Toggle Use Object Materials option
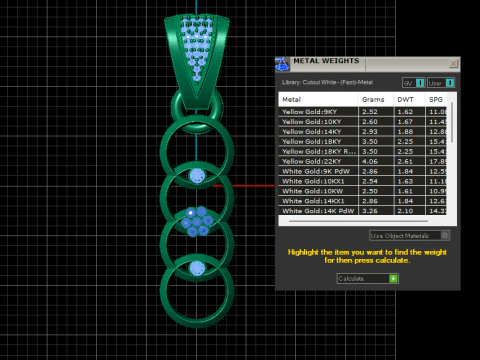Viewport: 480px width, 360px height. (410, 236)
